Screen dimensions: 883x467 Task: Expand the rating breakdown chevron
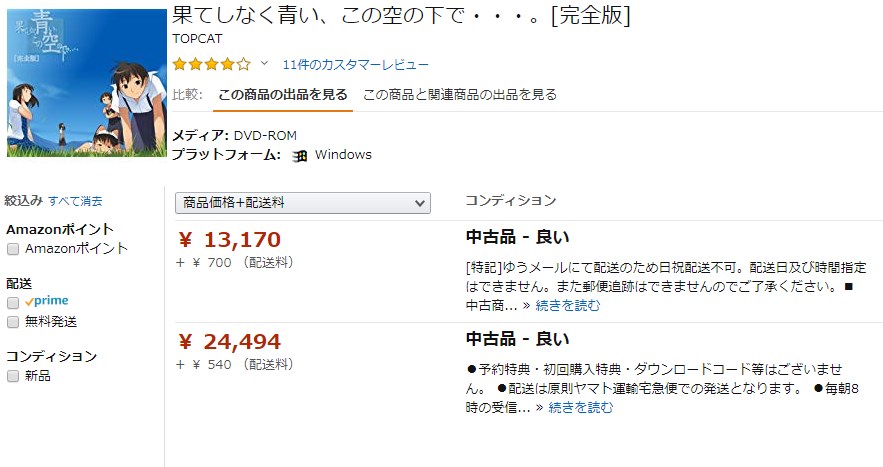coord(265,64)
